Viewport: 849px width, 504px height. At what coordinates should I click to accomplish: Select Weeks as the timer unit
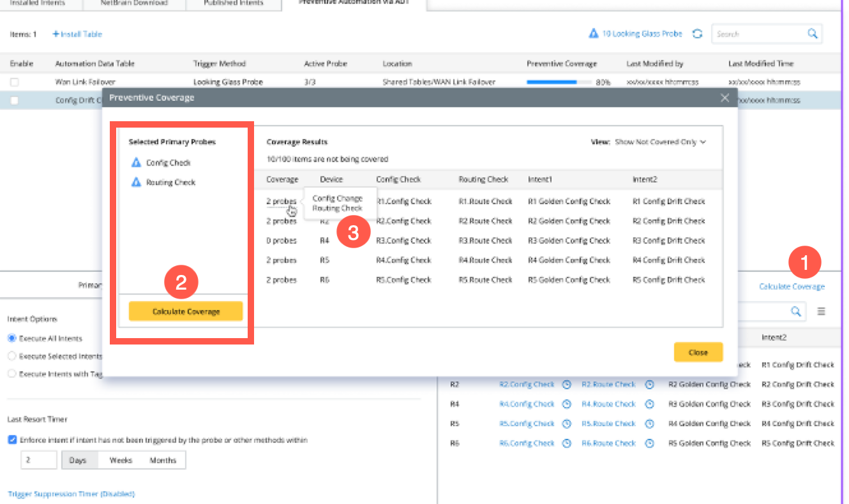click(121, 460)
